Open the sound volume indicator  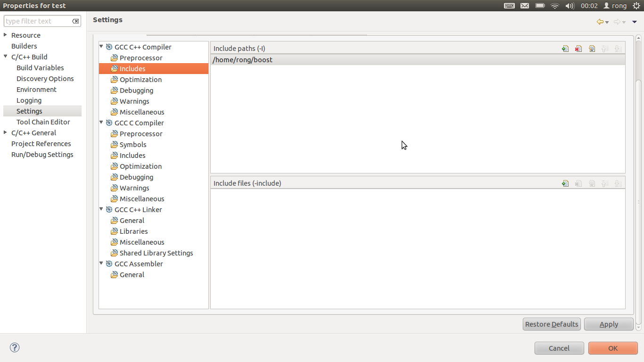570,6
